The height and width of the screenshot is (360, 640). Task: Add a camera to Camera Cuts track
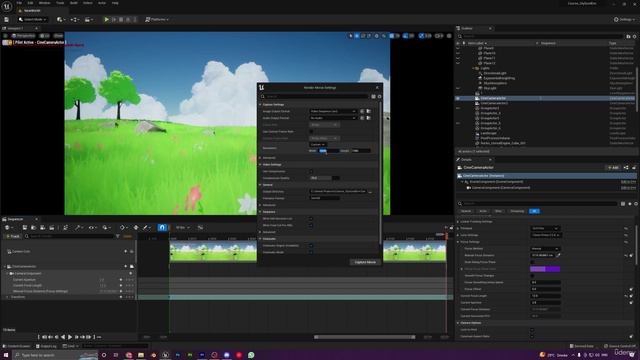pos(126,251)
